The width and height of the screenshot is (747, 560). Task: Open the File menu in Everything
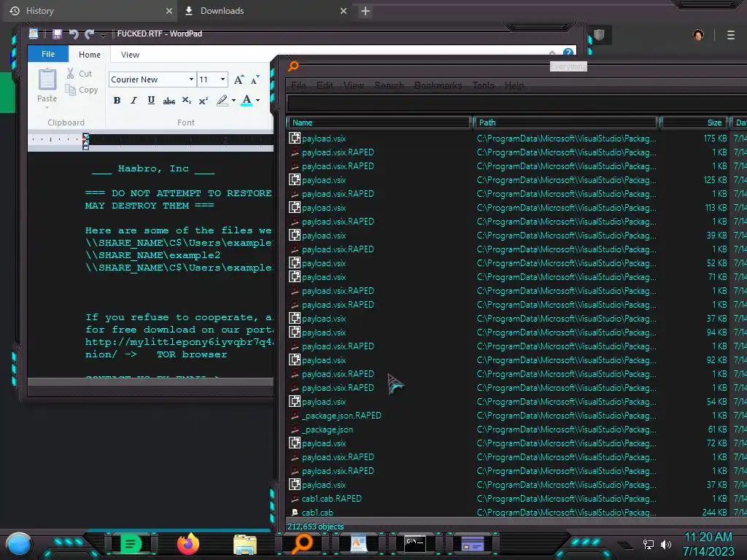click(x=298, y=86)
